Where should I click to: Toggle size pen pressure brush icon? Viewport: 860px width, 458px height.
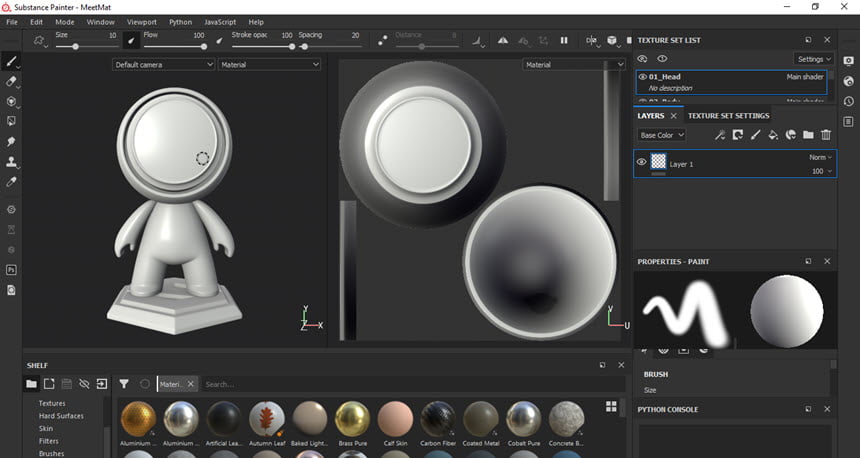tap(131, 40)
